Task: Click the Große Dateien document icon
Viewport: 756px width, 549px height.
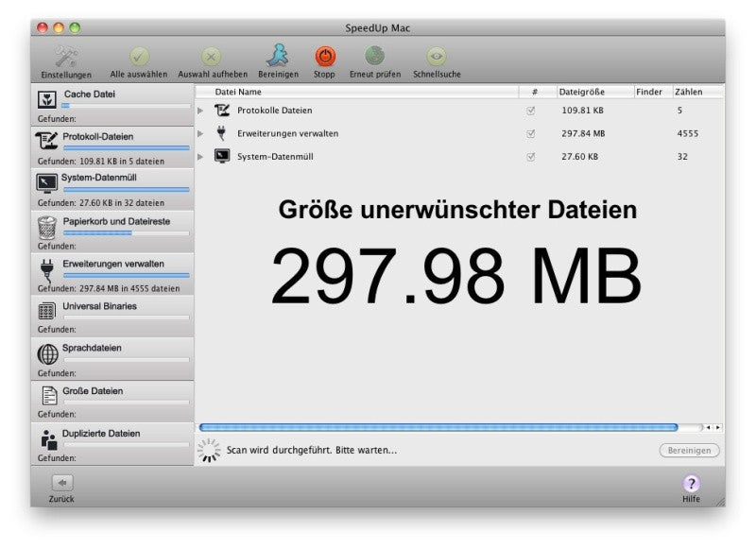Action: 49,396
